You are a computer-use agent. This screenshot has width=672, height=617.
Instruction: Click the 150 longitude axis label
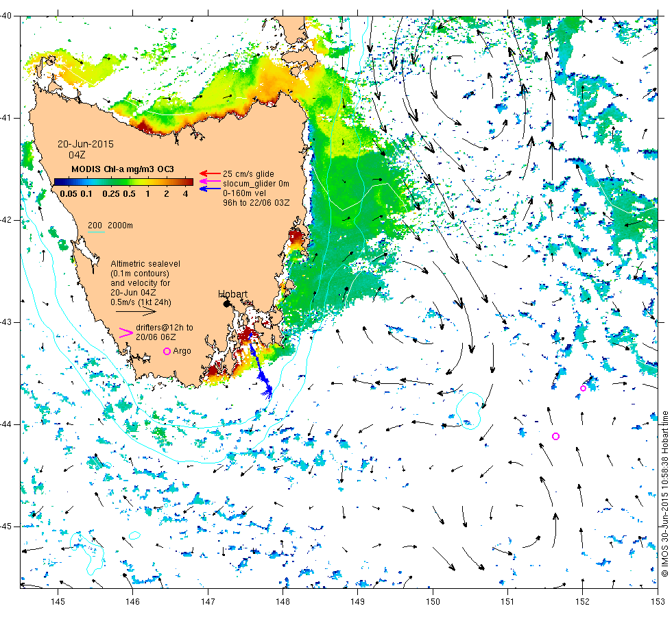click(x=433, y=602)
